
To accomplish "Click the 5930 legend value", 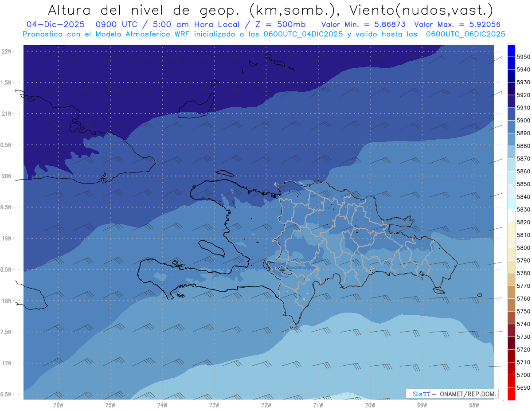I will click(524, 82).
